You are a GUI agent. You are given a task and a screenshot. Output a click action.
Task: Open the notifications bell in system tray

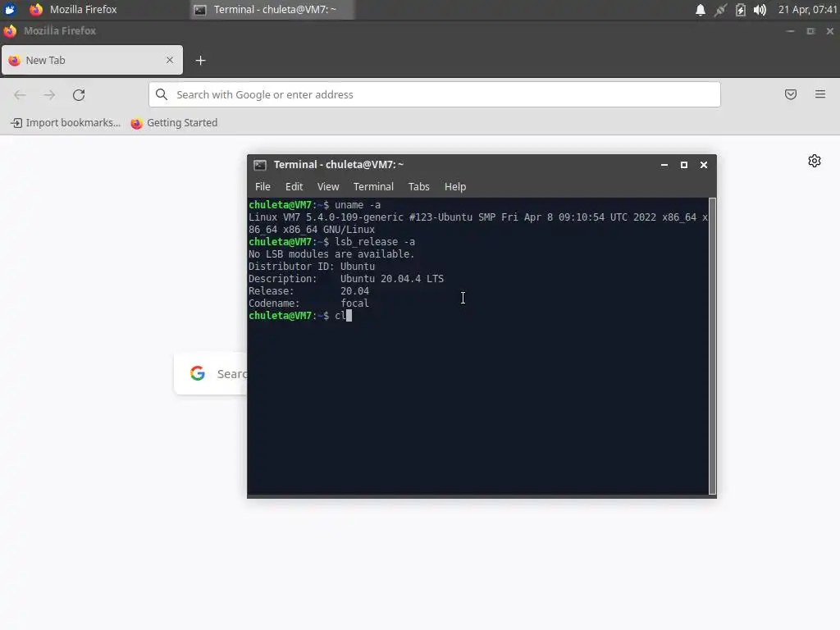[x=701, y=10]
